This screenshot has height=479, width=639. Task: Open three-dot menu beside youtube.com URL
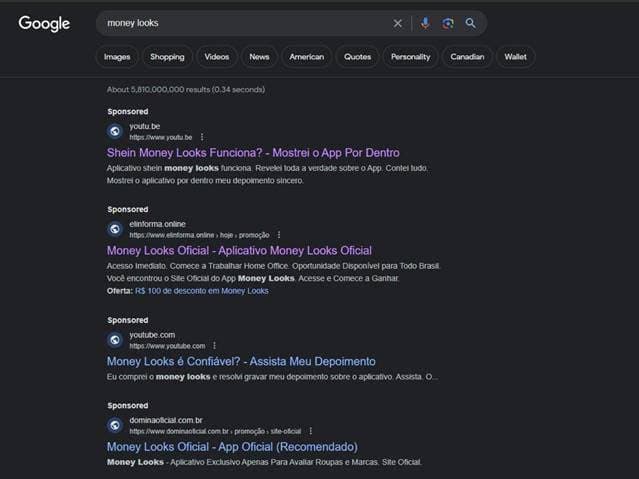(216, 346)
